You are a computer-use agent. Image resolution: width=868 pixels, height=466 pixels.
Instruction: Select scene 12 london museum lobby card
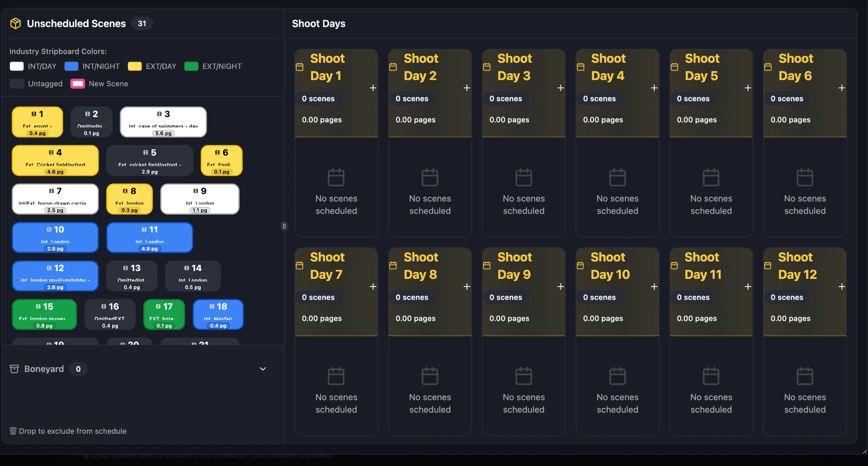click(55, 276)
